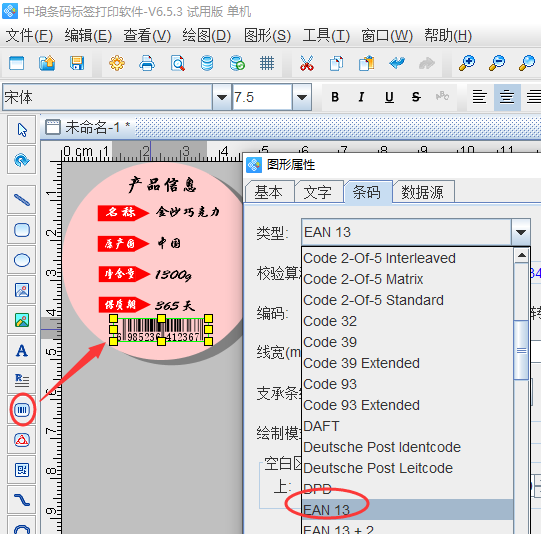Image resolution: width=541 pixels, height=534 pixels.
Task: Click the Cut scissors icon
Action: 307,63
